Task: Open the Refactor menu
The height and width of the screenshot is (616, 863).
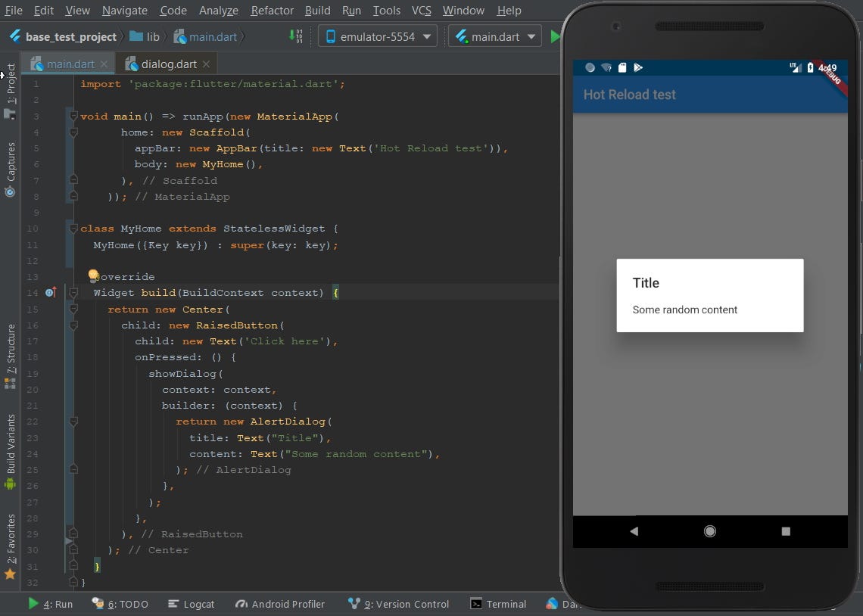Action: [x=271, y=11]
